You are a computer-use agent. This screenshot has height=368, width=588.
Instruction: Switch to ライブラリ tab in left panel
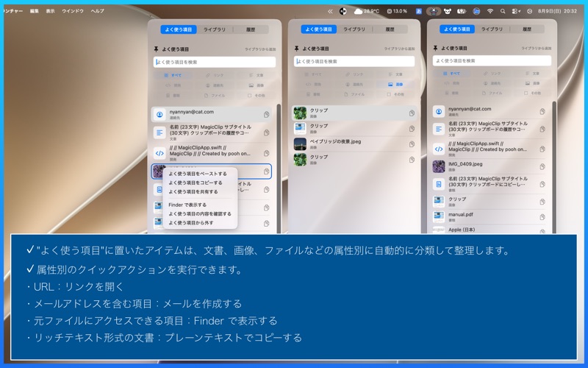215,29
